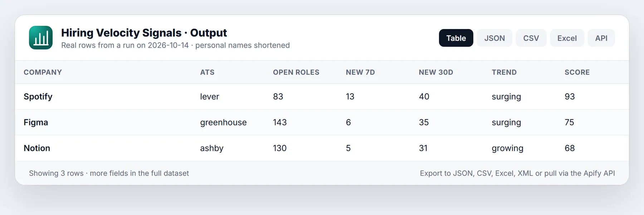Sort by OPEN ROLES column header
Screen dimensions: 644x215
tap(296, 72)
